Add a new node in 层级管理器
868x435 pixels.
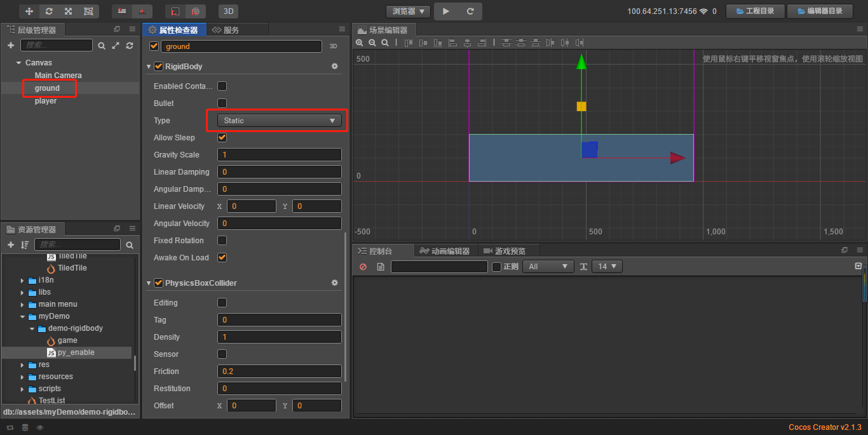tap(11, 46)
